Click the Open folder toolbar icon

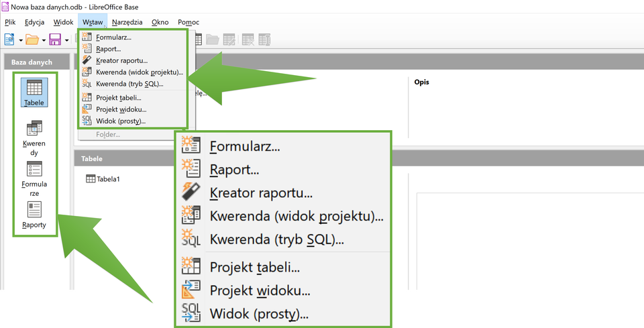click(x=32, y=40)
